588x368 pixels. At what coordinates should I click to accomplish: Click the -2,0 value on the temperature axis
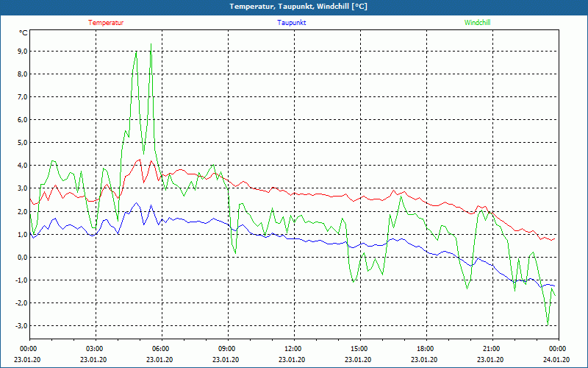21,303
